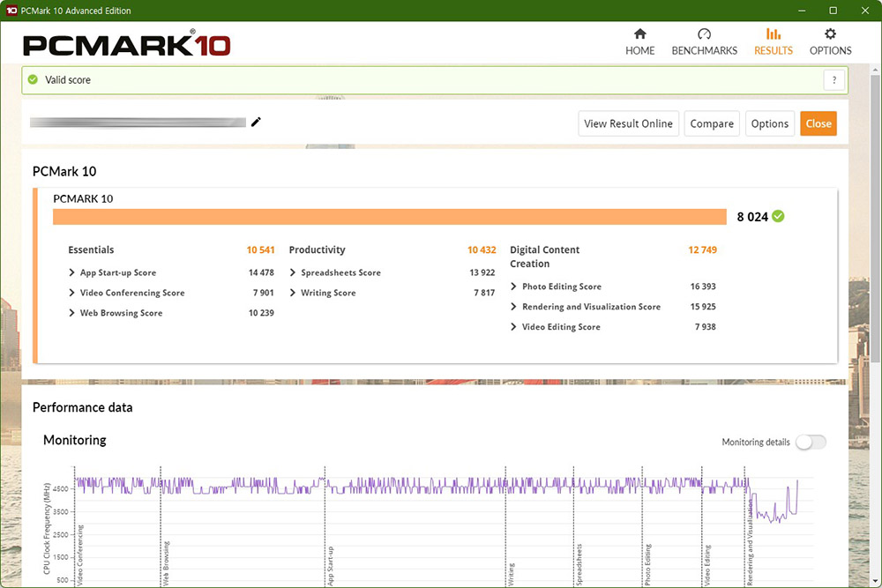Click the pencil icon to rename the result
The image size is (882, 588).
pos(256,122)
